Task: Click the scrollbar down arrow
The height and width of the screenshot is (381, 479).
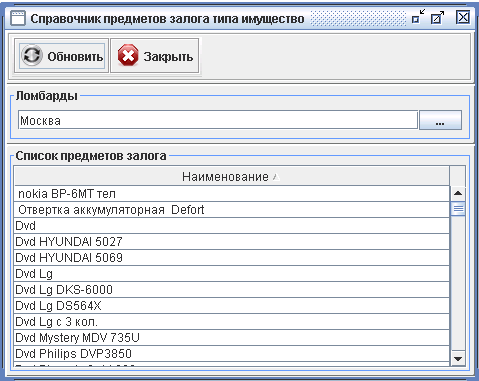Action: (458, 358)
